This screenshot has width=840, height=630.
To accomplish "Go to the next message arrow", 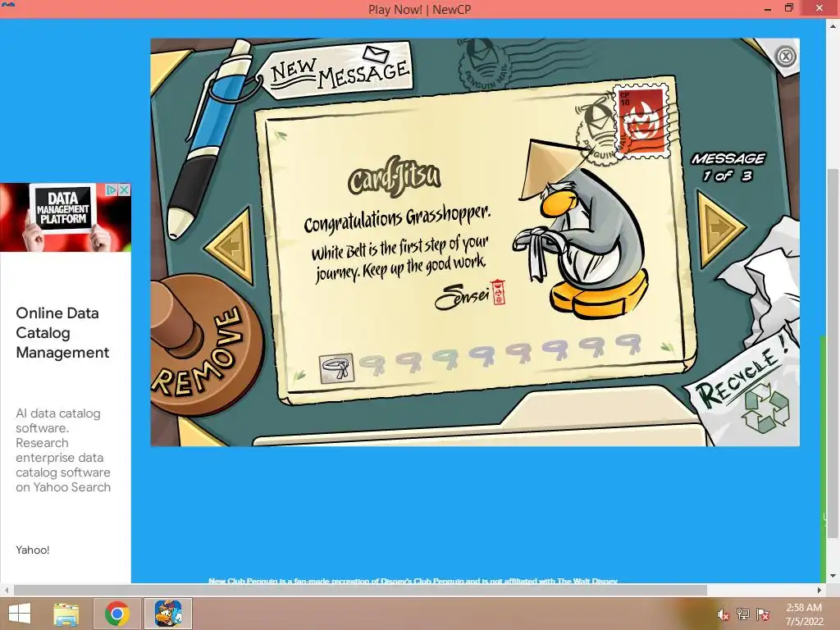I will pos(720,228).
